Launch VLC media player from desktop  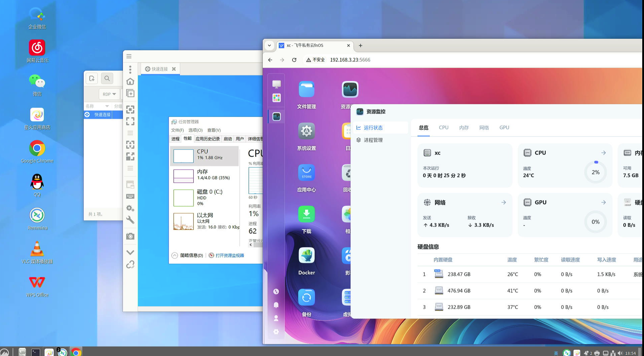pyautogui.click(x=37, y=249)
